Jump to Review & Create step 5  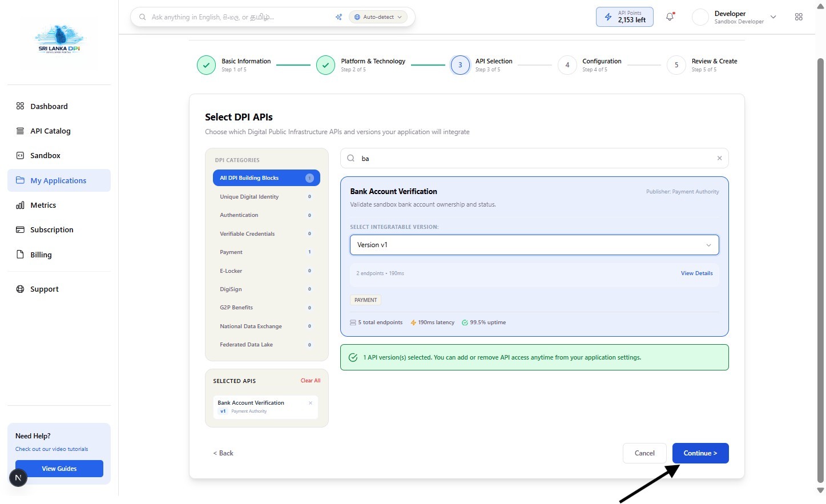pos(702,65)
